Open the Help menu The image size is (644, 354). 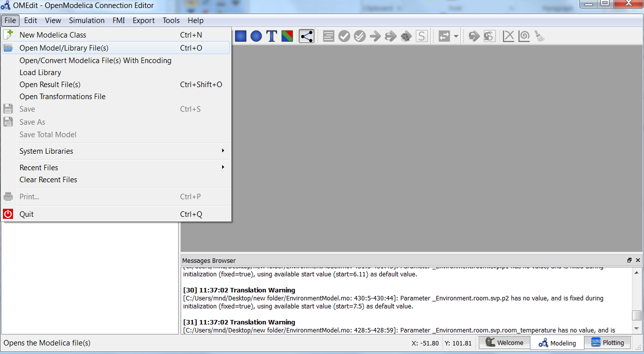tap(196, 21)
